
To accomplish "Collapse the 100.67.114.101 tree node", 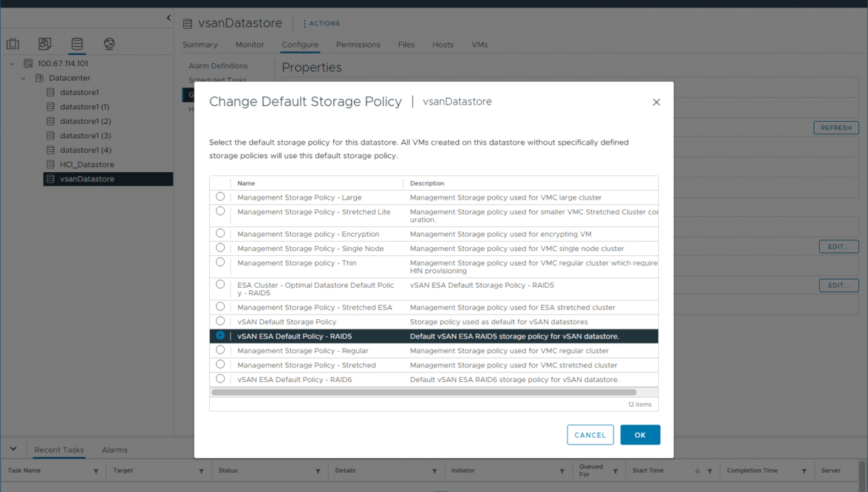I will (12, 64).
